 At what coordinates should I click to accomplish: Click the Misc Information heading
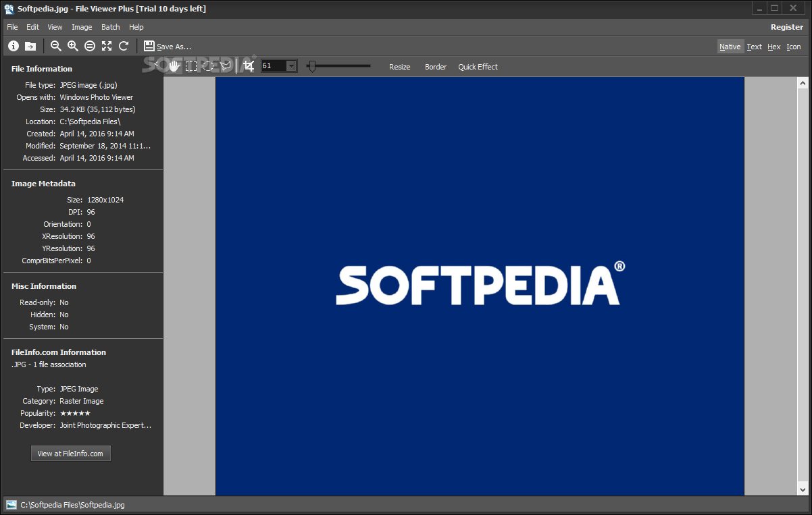pyautogui.click(x=44, y=286)
